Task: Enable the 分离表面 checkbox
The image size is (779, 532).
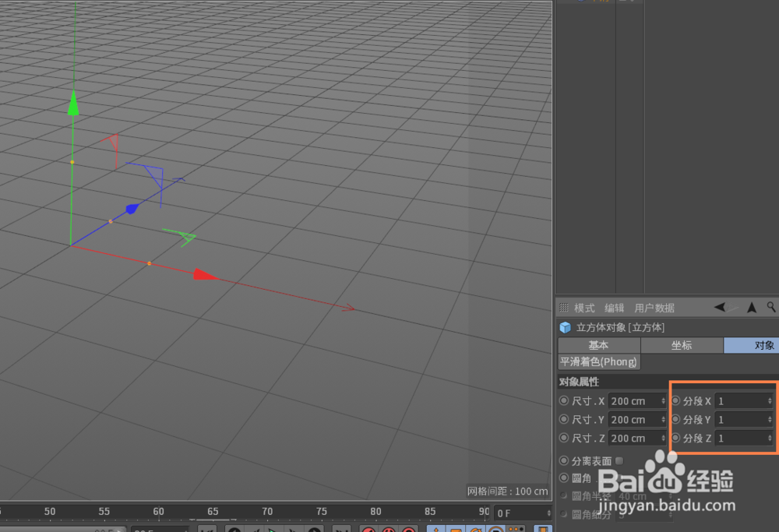Action: click(x=619, y=461)
